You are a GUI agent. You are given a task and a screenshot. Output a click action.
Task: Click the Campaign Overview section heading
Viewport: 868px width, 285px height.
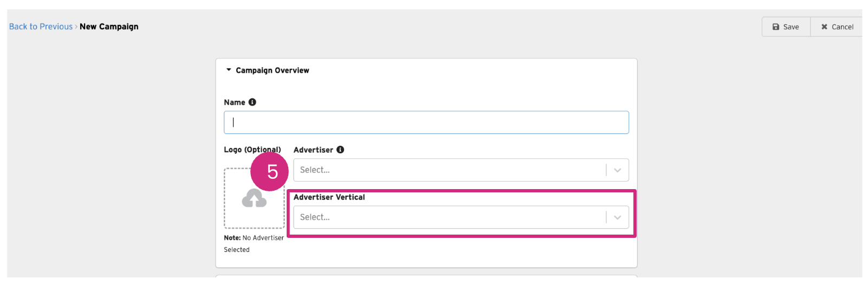[272, 70]
